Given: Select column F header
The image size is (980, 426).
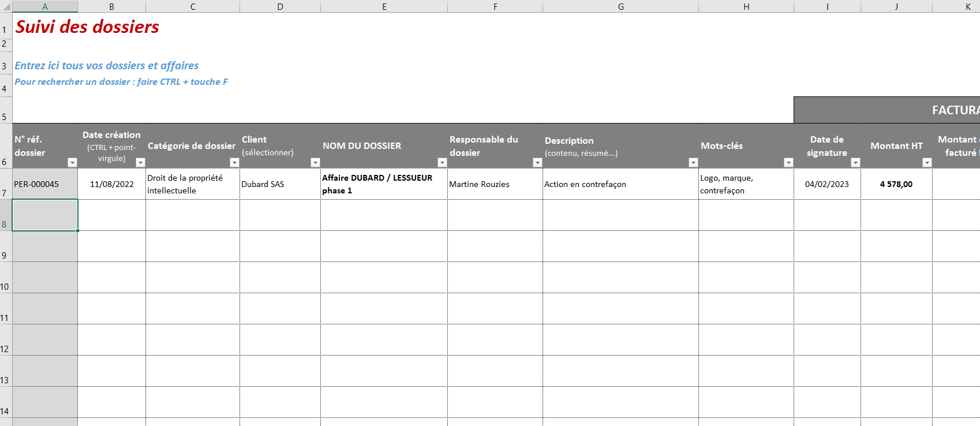Looking at the screenshot, I should 495,6.
